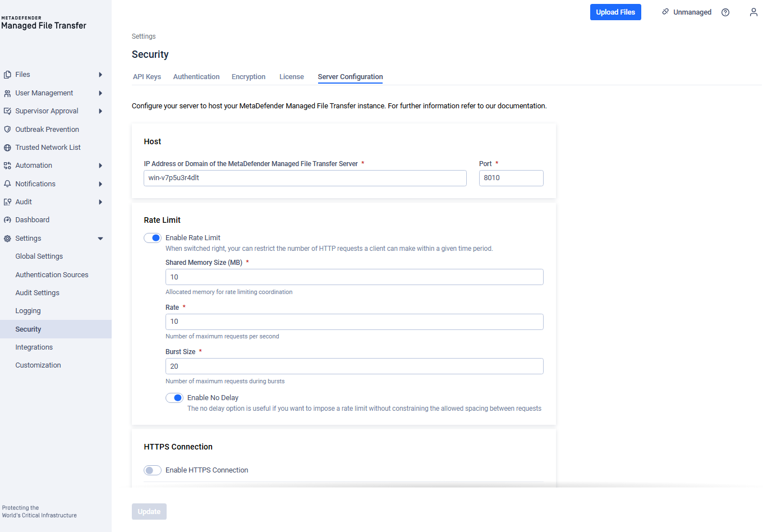Screen dimensions: 763x532
Task: Click the Port input field
Action: (511, 178)
